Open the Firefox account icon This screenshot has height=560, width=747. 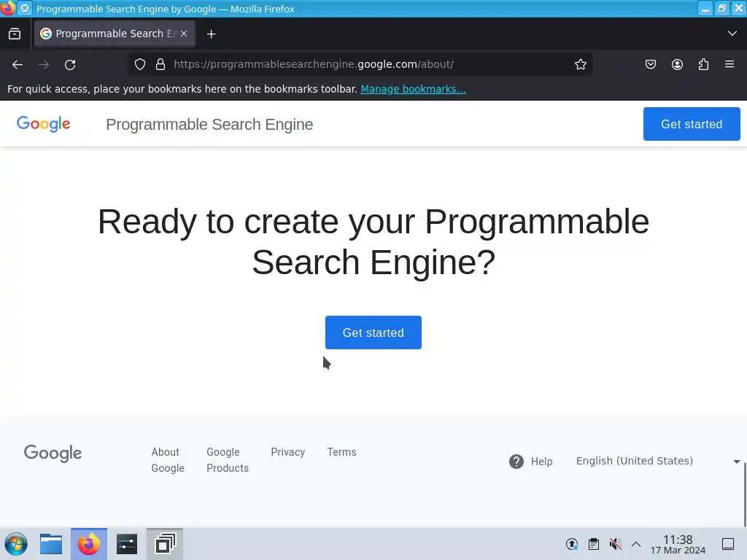[x=677, y=64]
